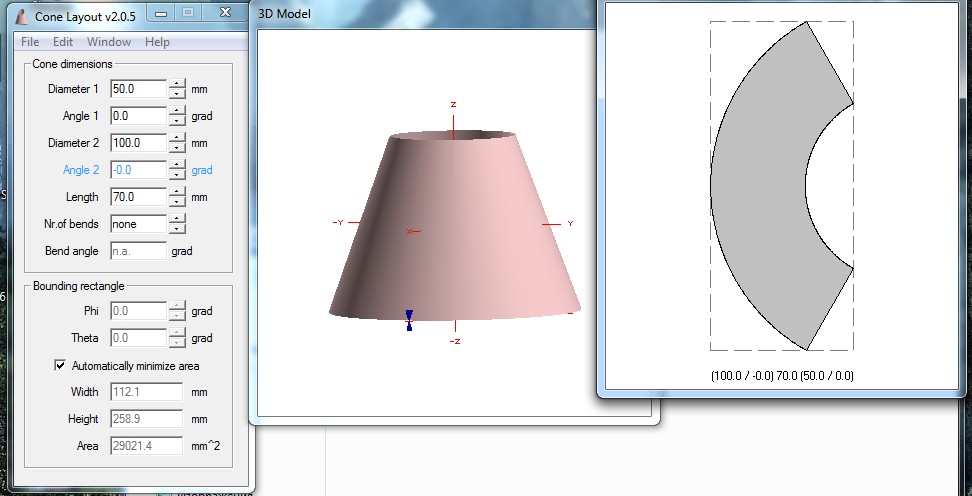972x496 pixels.
Task: Decrease Angle 1 with the down arrow
Action: click(x=177, y=121)
